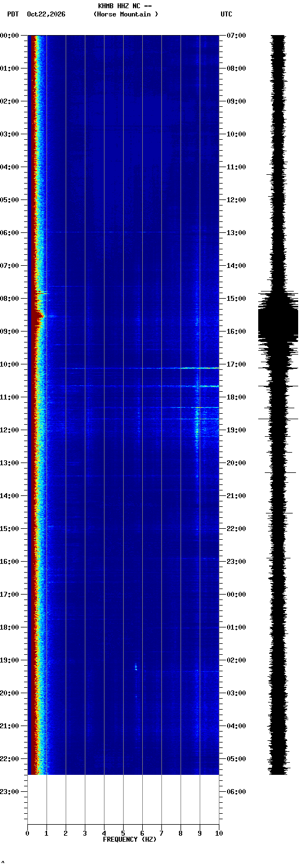Image resolution: width=302 pixels, height=868 pixels.
Task: Select 13:00 on the PDT axis
Action: click(x=9, y=463)
